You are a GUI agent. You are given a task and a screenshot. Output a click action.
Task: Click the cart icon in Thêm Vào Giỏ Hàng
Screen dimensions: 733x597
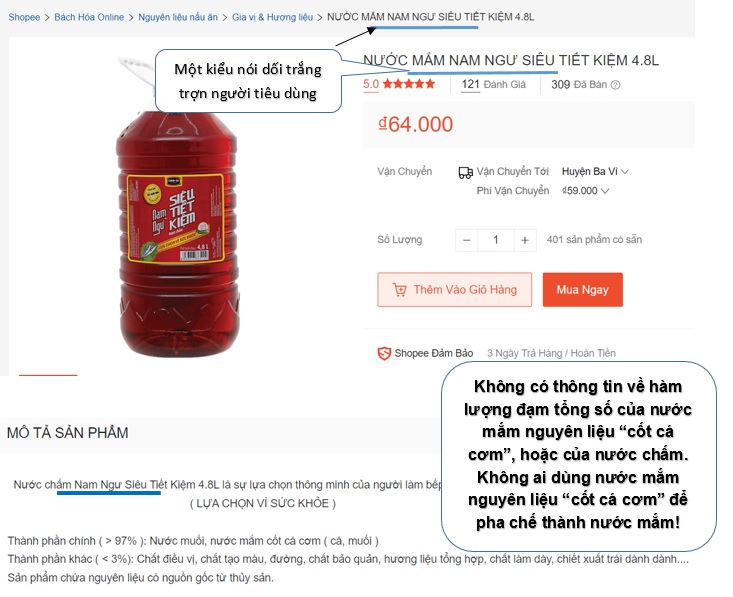399,290
